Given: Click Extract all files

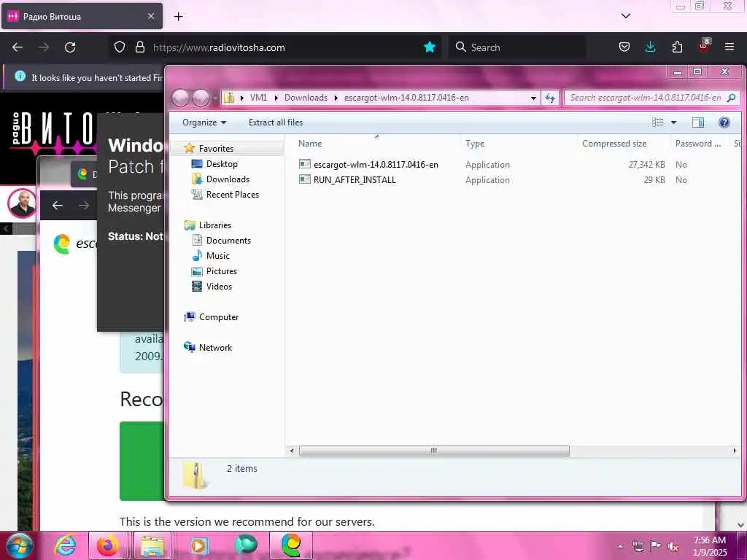Looking at the screenshot, I should tap(275, 122).
